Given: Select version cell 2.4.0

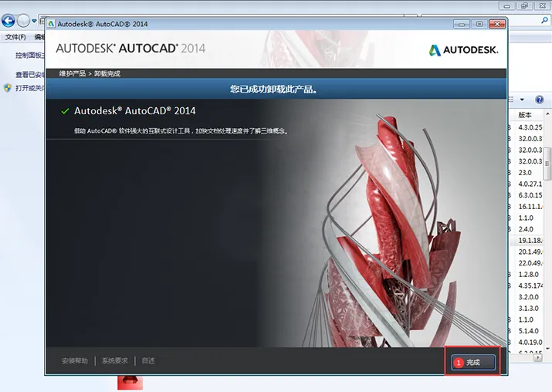Looking at the screenshot, I should pos(526,229).
